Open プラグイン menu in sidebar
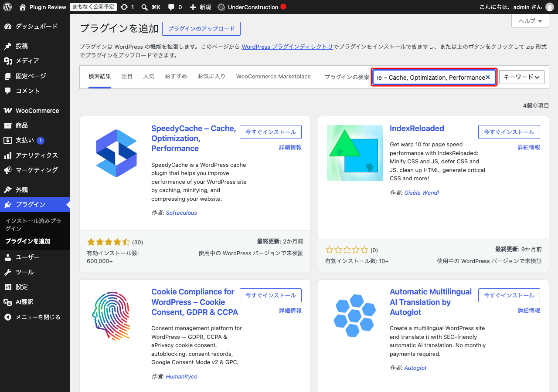 click(x=35, y=205)
